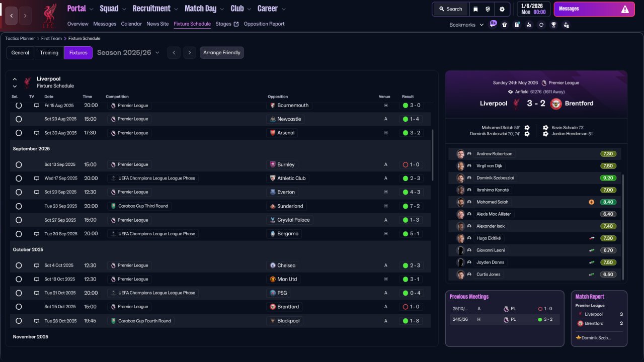Open the player finance bookmark icon
644x362 pixels.
[x=566, y=25]
